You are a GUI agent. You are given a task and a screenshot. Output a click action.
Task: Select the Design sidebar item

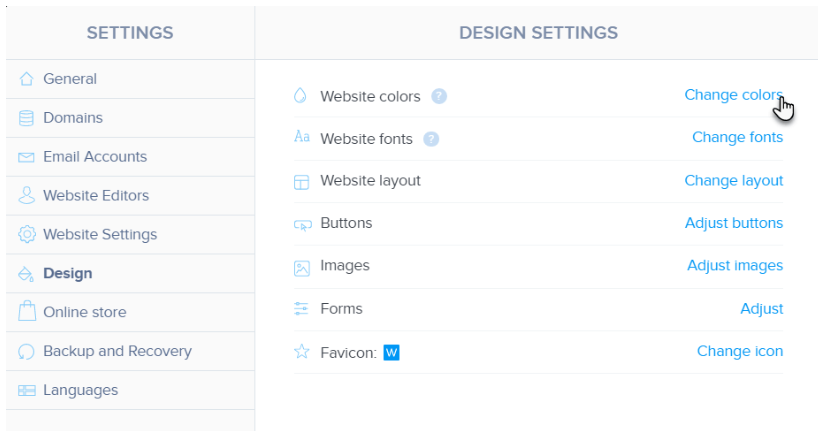(x=130, y=273)
